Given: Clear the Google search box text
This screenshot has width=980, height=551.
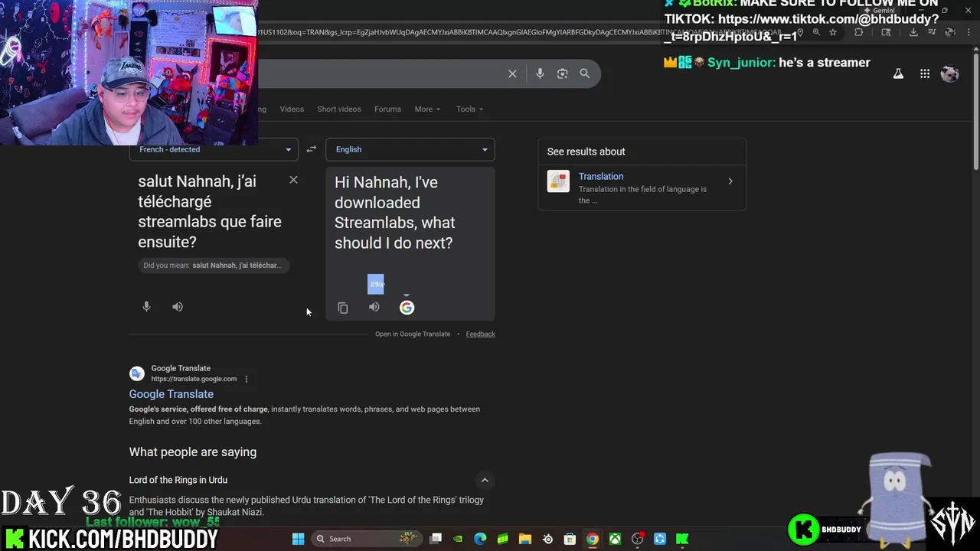Looking at the screenshot, I should (512, 73).
